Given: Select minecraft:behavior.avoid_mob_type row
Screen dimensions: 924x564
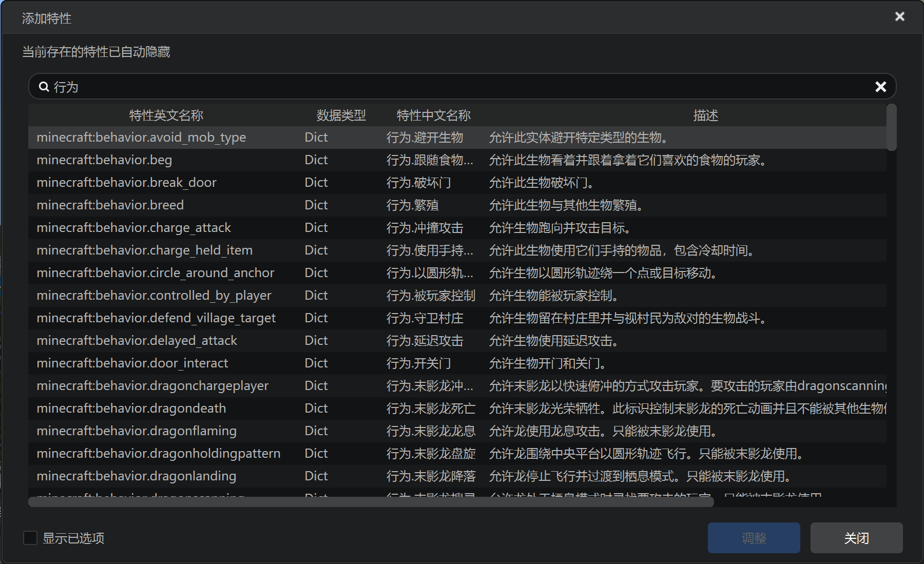Looking at the screenshot, I should [457, 138].
